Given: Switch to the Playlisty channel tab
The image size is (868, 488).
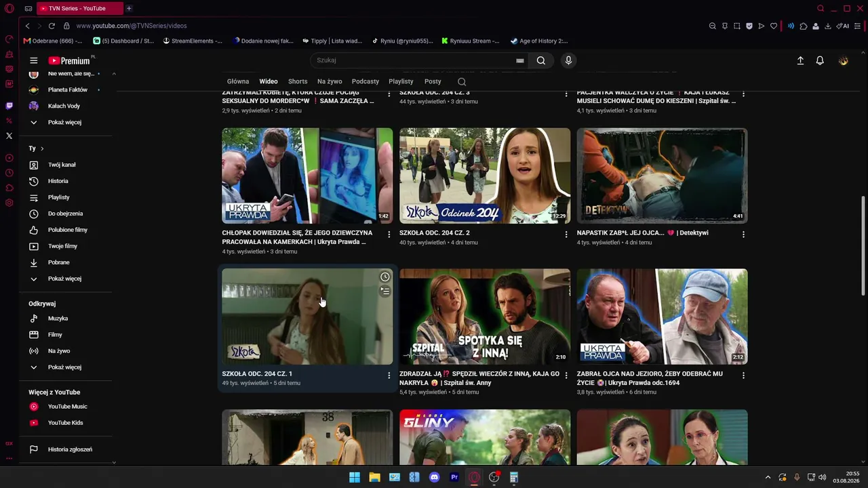Looking at the screenshot, I should pyautogui.click(x=401, y=81).
